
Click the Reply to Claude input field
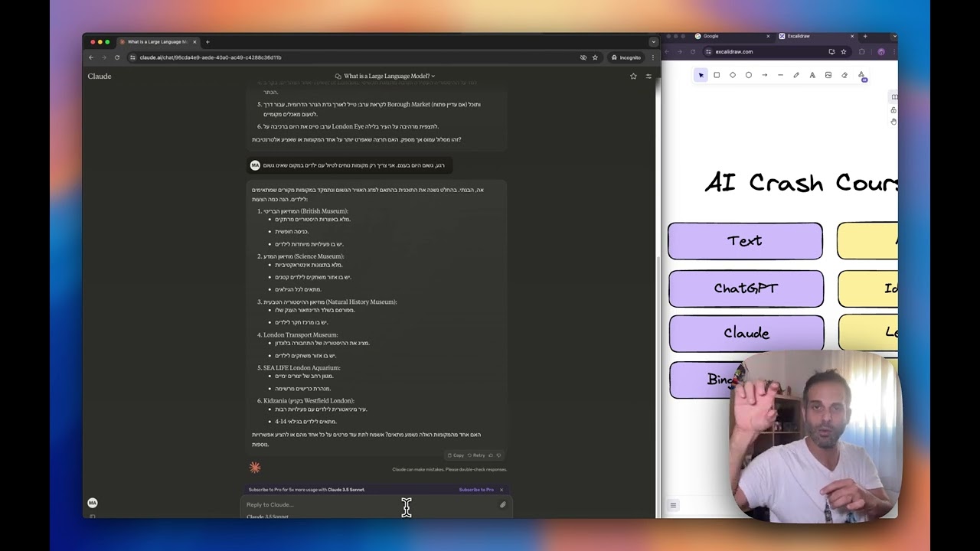click(x=371, y=504)
